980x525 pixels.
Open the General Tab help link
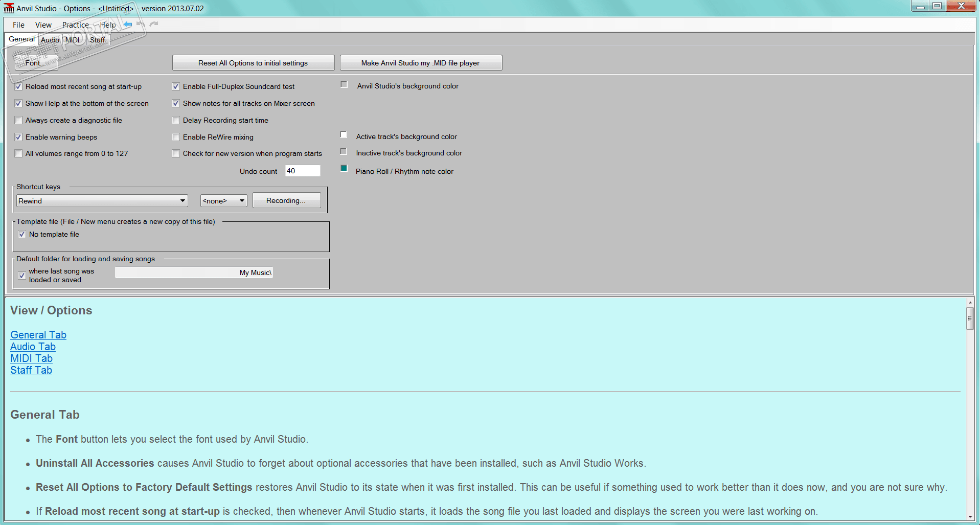click(38, 335)
